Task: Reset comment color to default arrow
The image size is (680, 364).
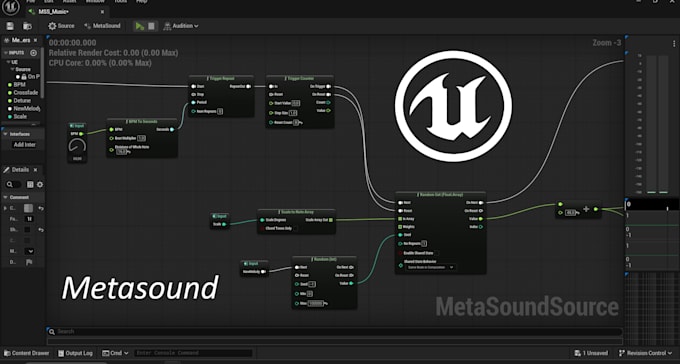Action: [40, 208]
